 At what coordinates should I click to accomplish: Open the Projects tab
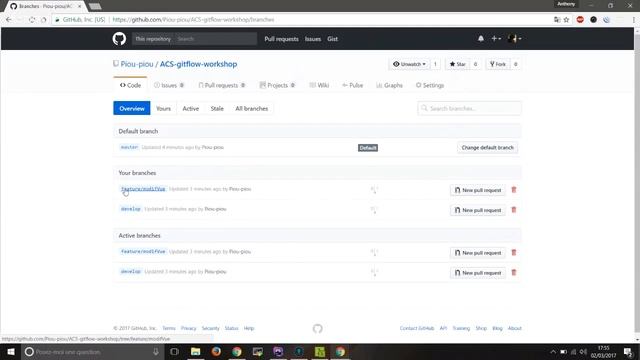click(x=277, y=85)
